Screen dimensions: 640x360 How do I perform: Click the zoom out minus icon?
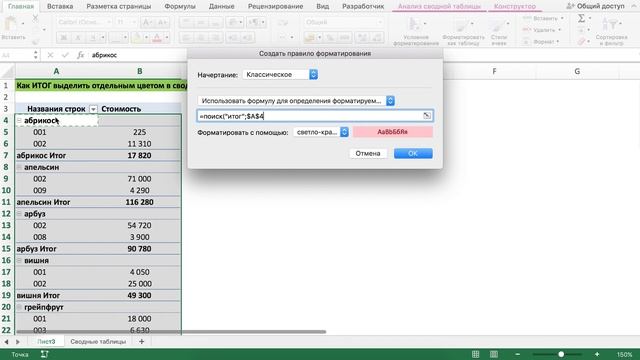click(x=518, y=354)
